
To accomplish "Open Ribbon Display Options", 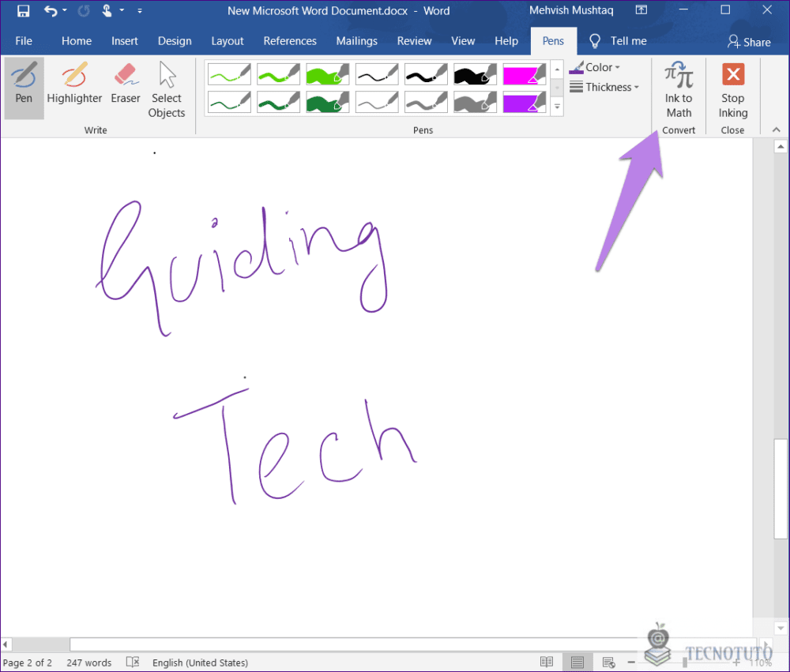I will coord(641,10).
